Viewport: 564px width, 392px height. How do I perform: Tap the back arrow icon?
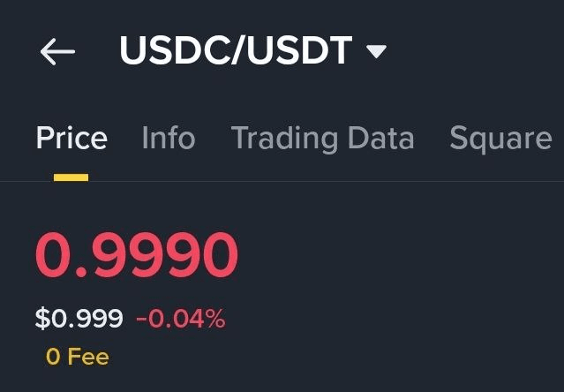click(x=57, y=52)
